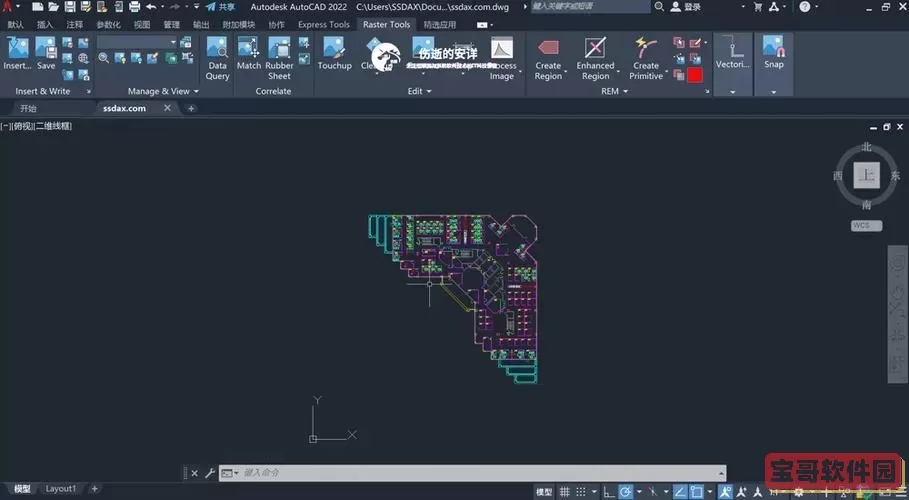This screenshot has height=500, width=909.
Task: Click the customize wrench icon beside command line
Action: tap(210, 473)
